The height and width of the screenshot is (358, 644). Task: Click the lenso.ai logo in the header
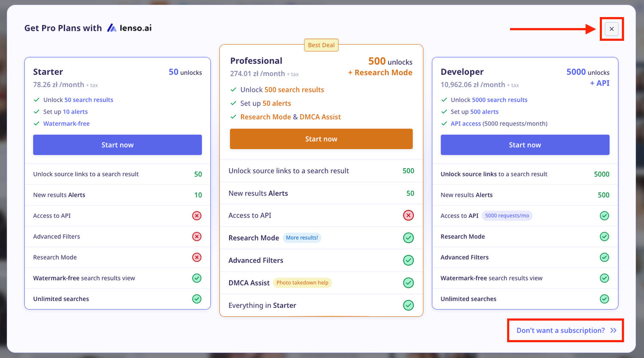click(x=129, y=28)
